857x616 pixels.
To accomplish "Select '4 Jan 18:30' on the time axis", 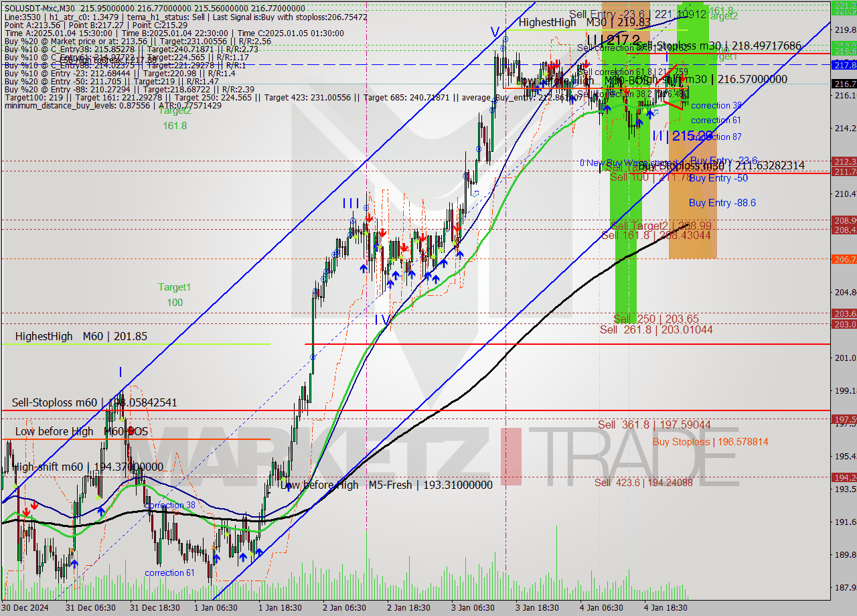I will (x=666, y=608).
